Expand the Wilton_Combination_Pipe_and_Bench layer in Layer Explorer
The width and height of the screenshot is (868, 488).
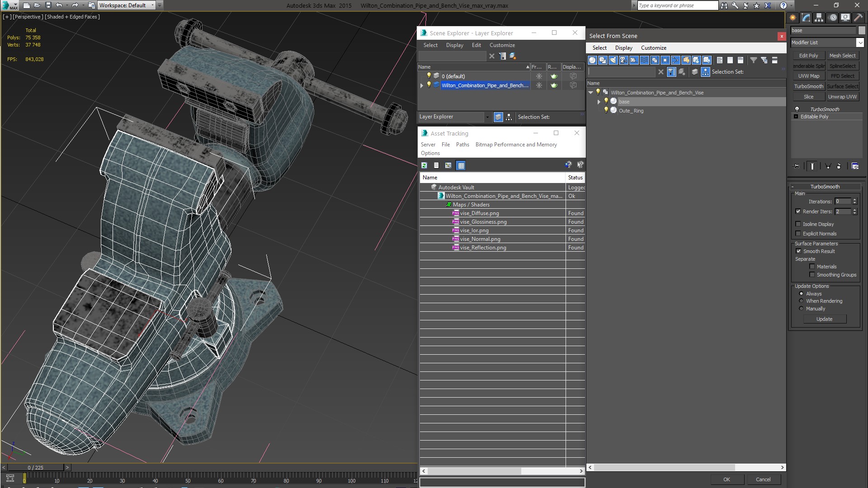point(422,85)
